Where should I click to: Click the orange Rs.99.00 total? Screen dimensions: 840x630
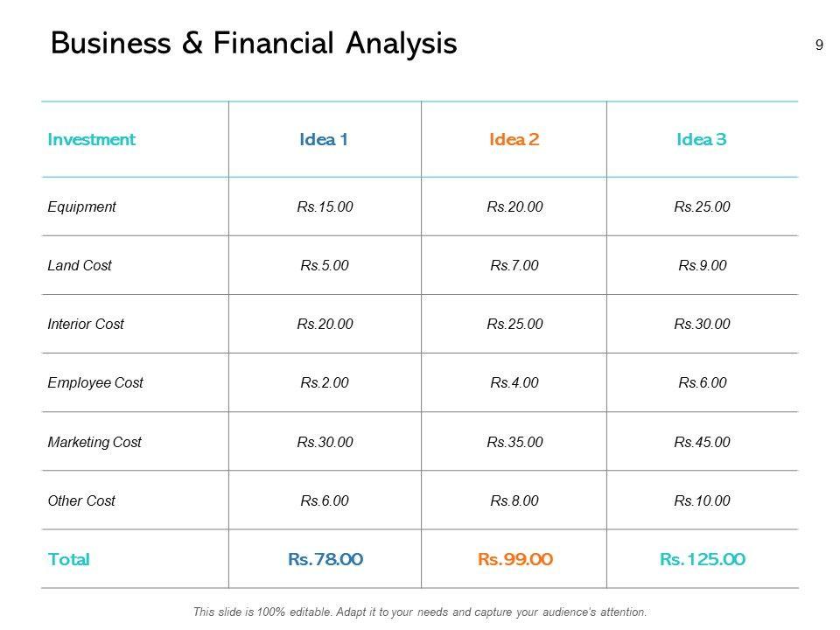(514, 559)
